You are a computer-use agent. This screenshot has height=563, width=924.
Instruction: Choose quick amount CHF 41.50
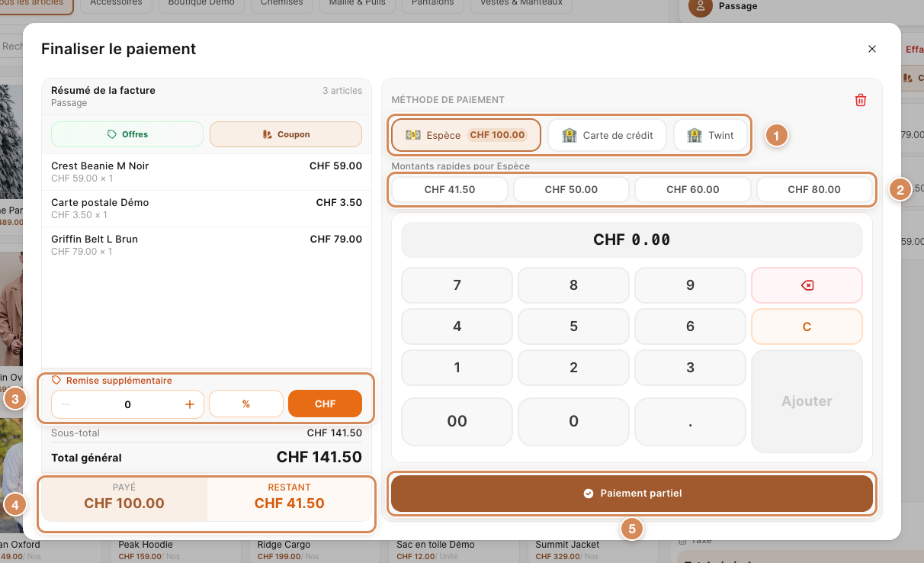tap(450, 189)
